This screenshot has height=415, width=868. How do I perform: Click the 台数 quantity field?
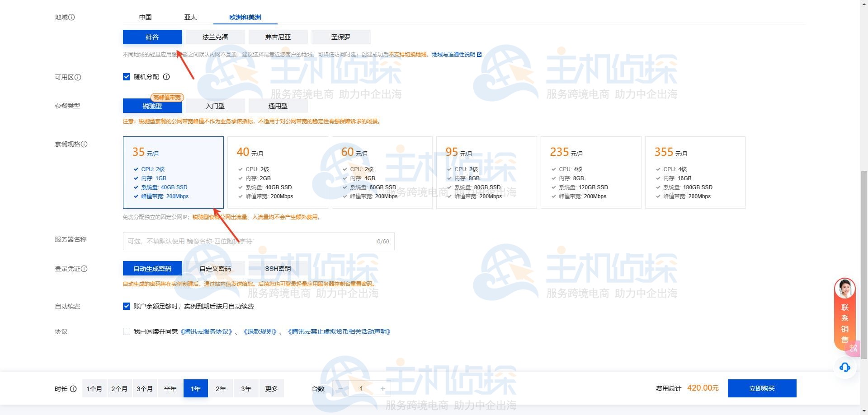[x=362, y=389]
